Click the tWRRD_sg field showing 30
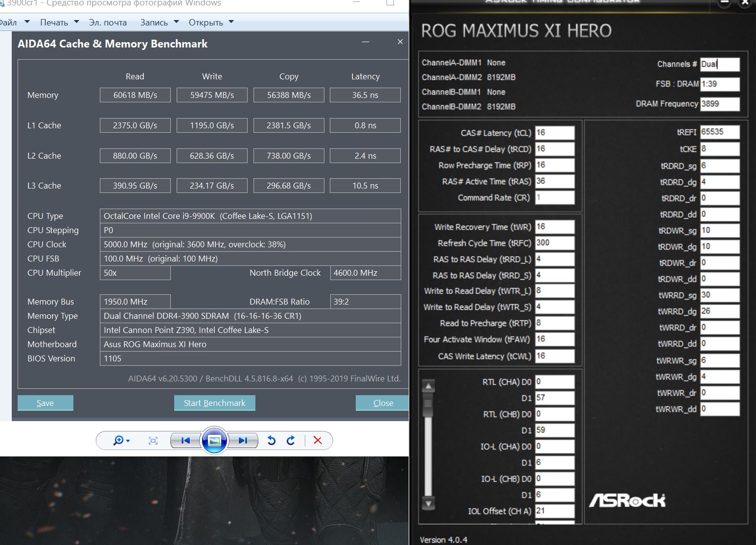Image resolution: width=756 pixels, height=545 pixels. (x=720, y=295)
